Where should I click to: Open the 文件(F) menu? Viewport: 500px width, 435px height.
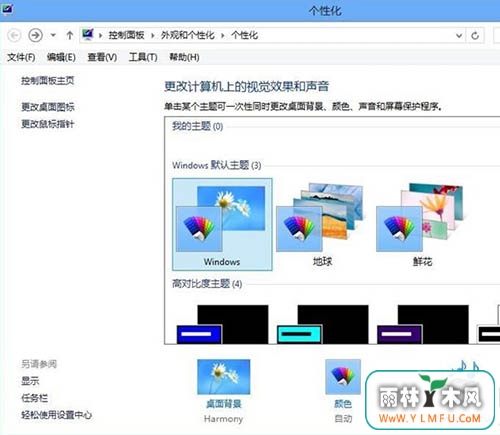click(x=21, y=57)
